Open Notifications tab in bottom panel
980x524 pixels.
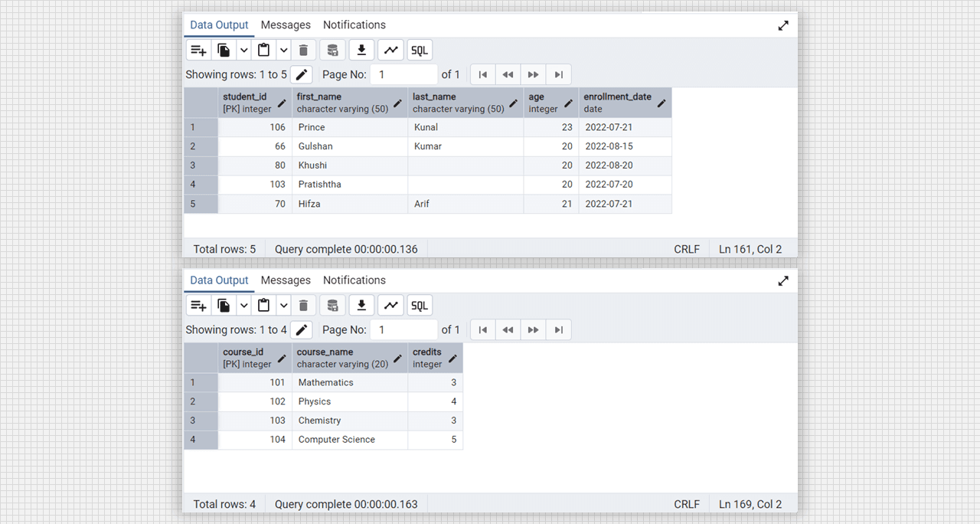(x=354, y=280)
